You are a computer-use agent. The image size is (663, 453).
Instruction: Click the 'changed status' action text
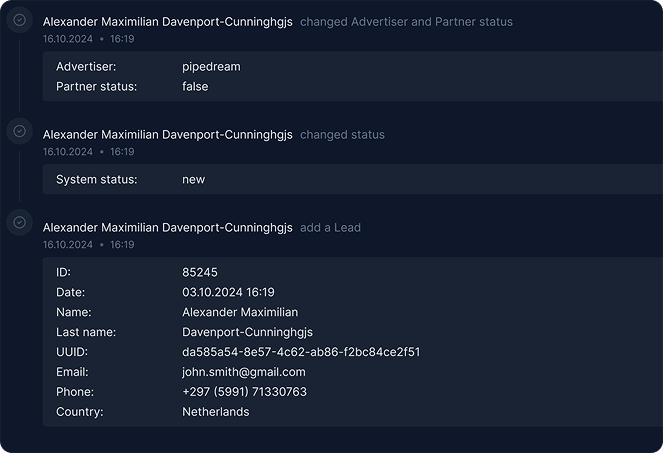[x=342, y=135]
